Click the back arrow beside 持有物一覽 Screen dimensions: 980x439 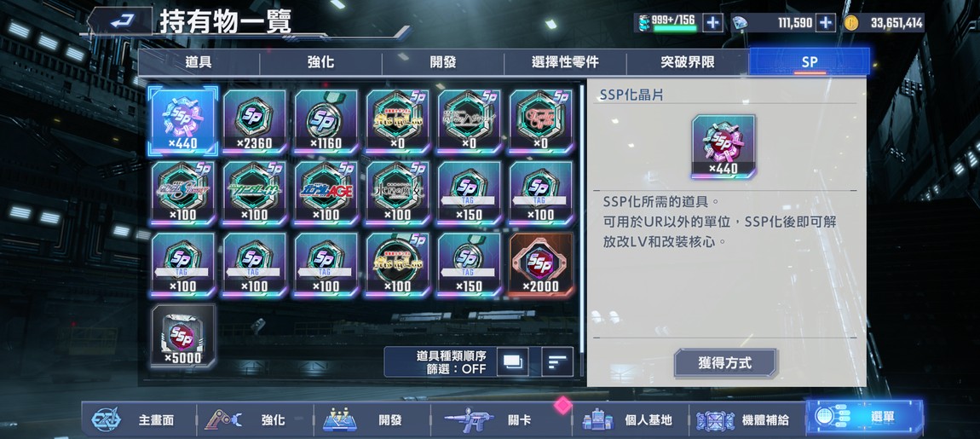point(120,21)
